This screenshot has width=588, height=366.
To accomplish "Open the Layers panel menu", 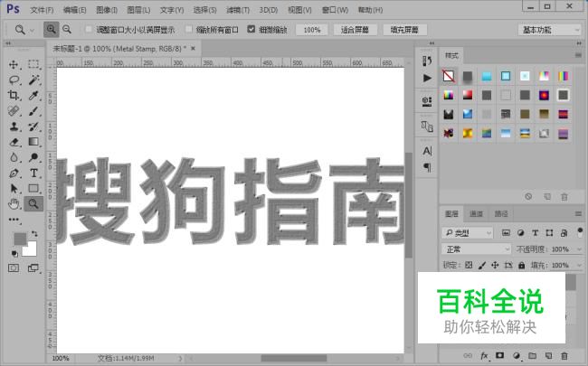I will pyautogui.click(x=578, y=213).
